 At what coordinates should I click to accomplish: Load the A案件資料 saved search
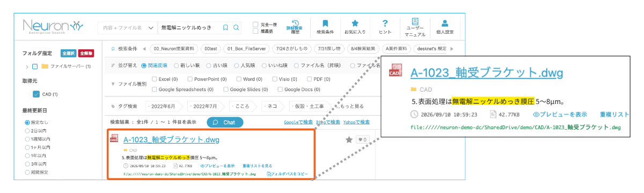(x=397, y=49)
